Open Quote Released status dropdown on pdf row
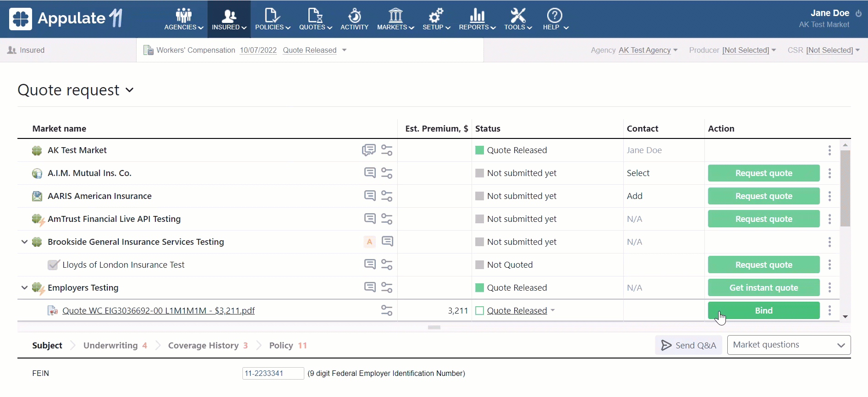 (553, 310)
